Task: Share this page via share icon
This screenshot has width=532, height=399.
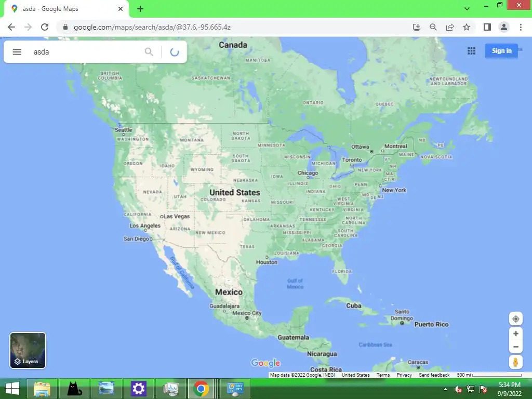Action: point(450,27)
